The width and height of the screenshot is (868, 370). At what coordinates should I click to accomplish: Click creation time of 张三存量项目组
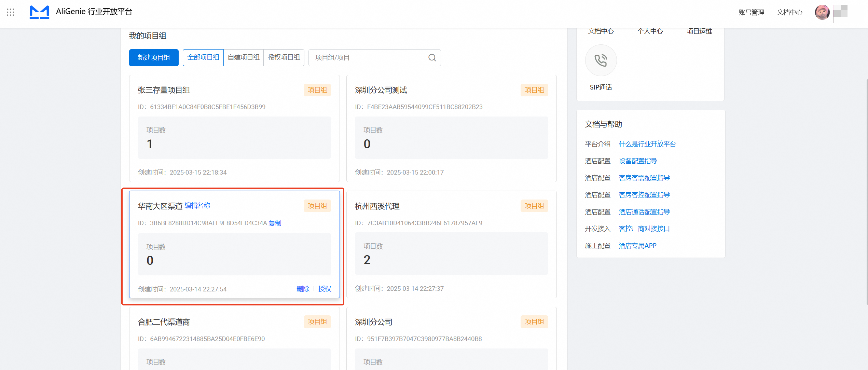pos(182,173)
